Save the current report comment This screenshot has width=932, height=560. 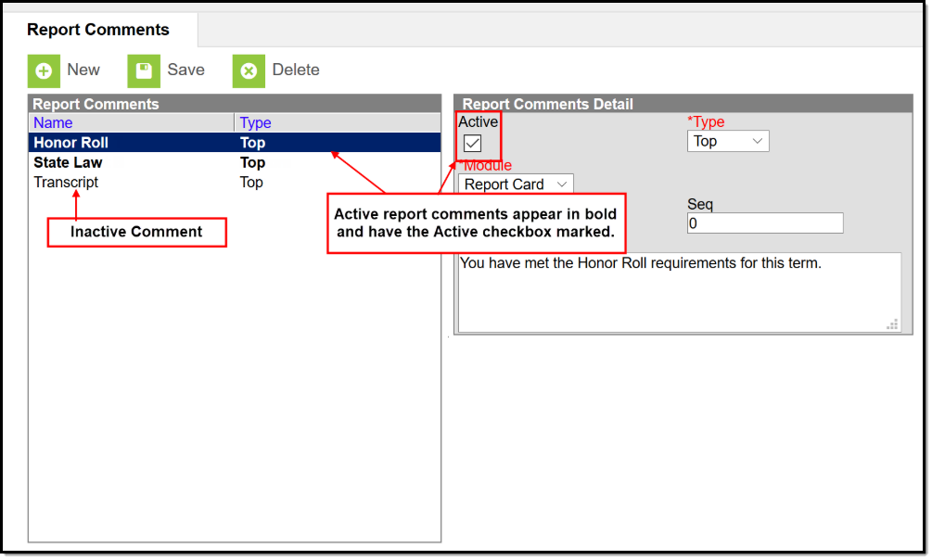pos(169,70)
